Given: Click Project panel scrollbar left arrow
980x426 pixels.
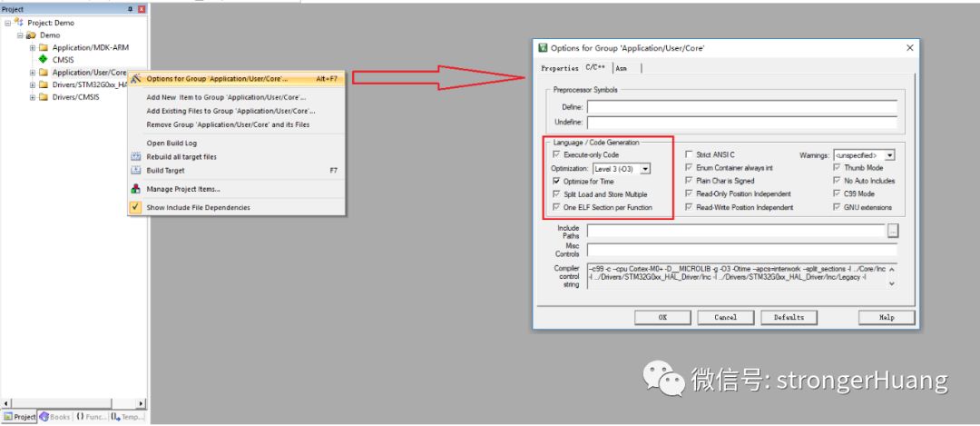Looking at the screenshot, I should (x=5, y=403).
